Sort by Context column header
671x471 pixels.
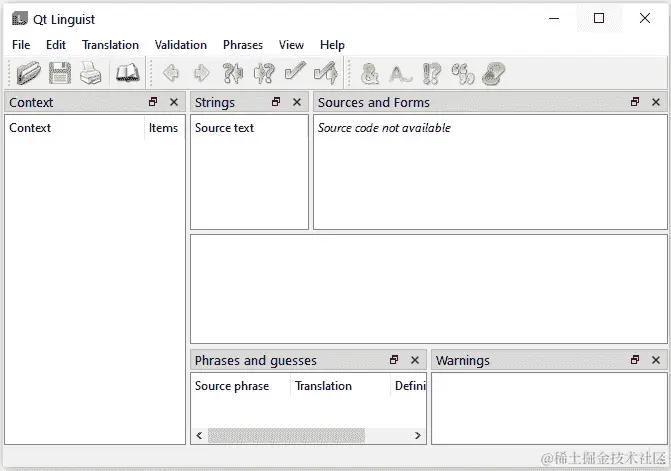(75, 127)
